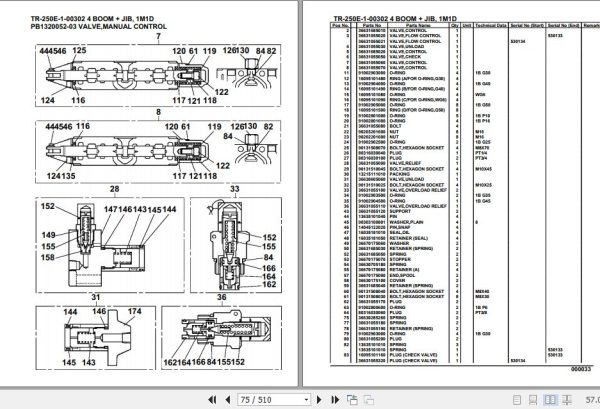Screen dimensions: 600x409
Task: Click the diagram heading number 36
Action: coord(222,297)
